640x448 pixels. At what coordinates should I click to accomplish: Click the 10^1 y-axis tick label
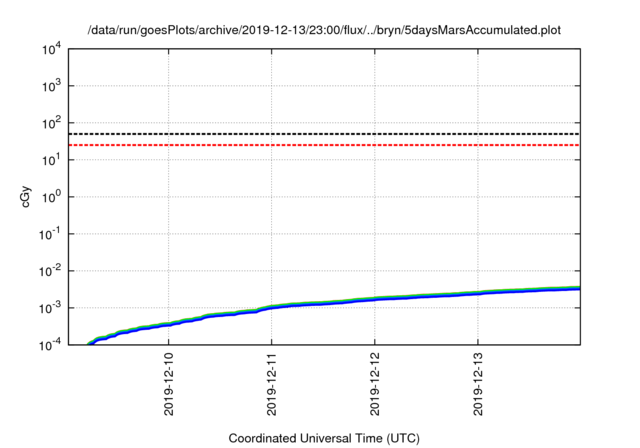(51, 160)
